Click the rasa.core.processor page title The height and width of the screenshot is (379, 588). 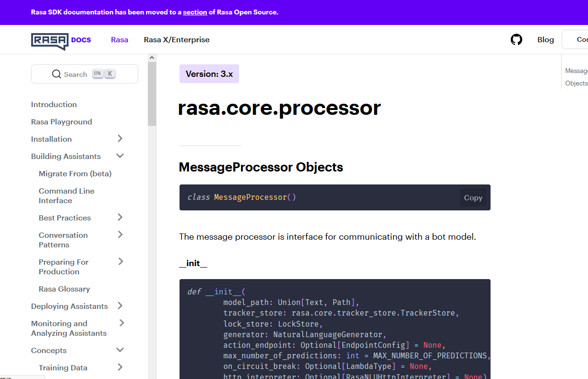click(279, 108)
